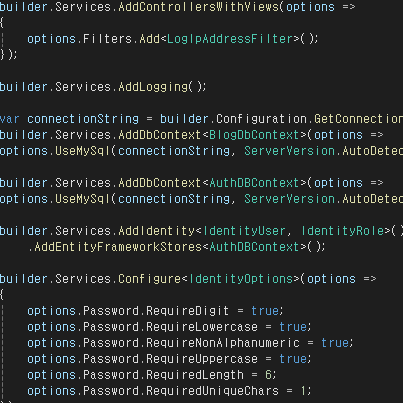Click RequireUppercase property name

click(x=202, y=359)
